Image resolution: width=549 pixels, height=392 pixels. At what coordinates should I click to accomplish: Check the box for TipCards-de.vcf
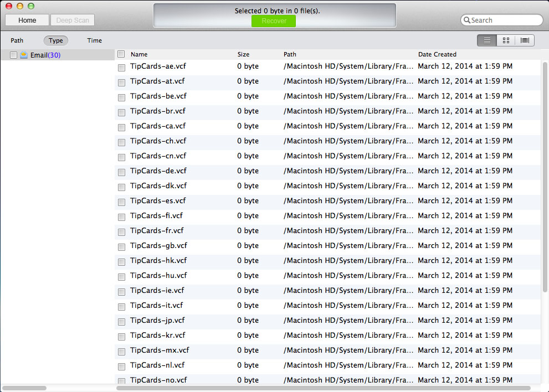121,172
